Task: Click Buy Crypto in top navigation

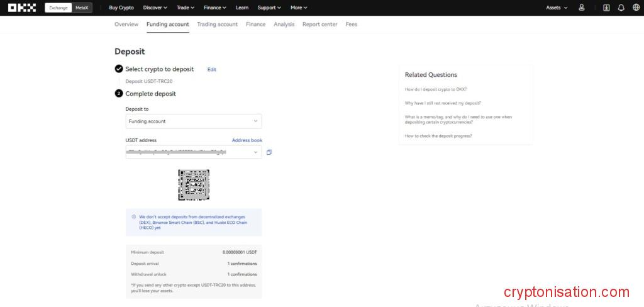Action: 121,8
